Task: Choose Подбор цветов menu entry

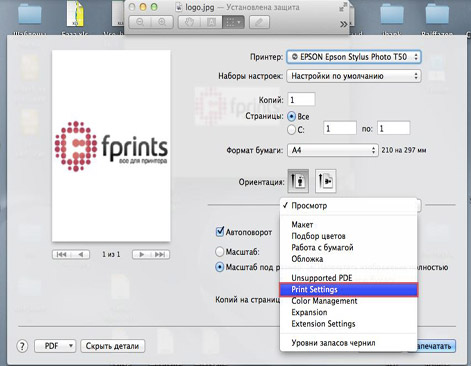Action: tap(348, 236)
